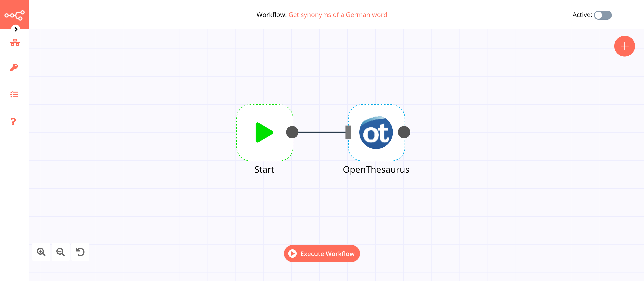Click the connections/network topology icon
This screenshot has height=281, width=644.
(x=14, y=43)
